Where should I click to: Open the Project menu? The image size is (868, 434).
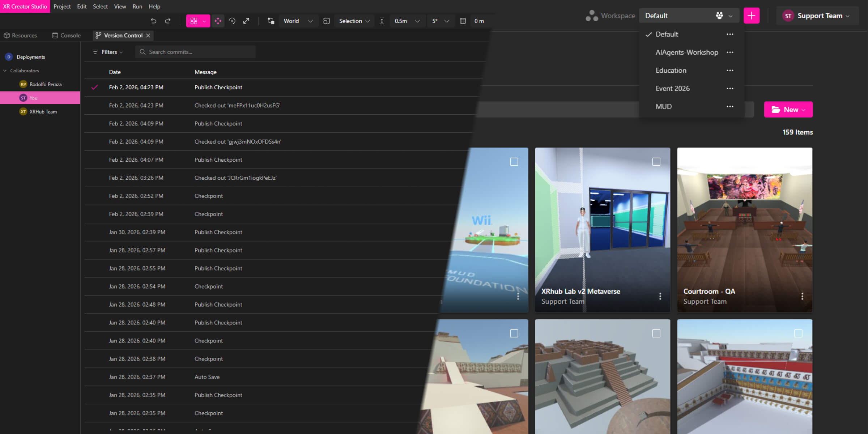62,7
